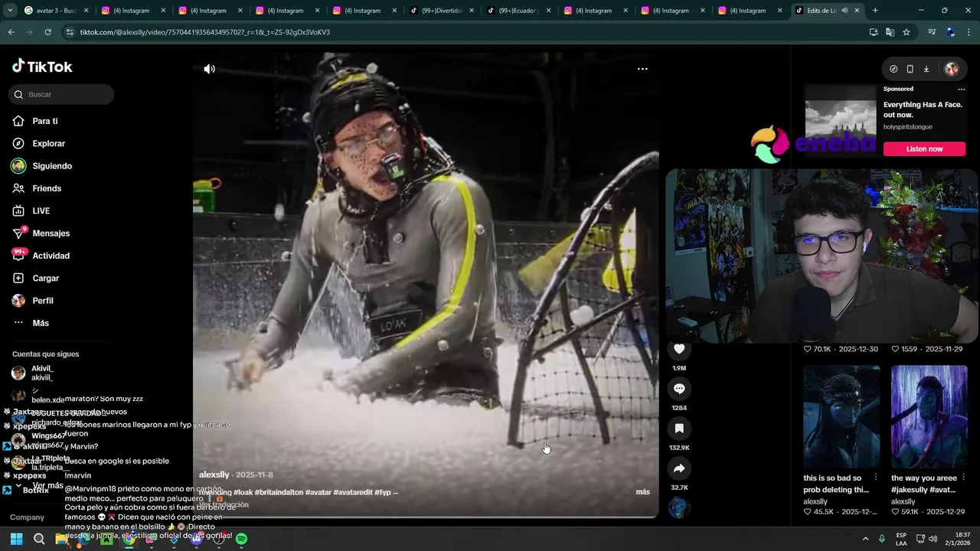
Task: Show hidden system tray icons
Action: point(866,539)
